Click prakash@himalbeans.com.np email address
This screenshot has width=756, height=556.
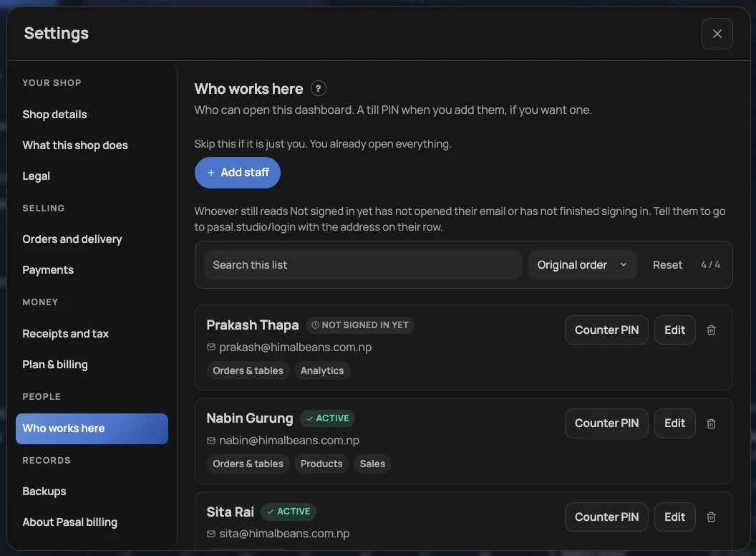pyautogui.click(x=295, y=347)
